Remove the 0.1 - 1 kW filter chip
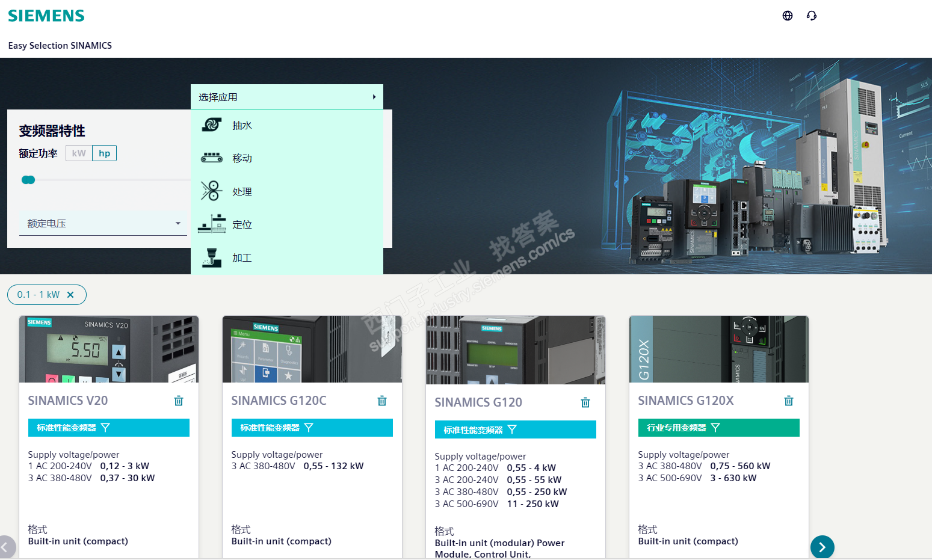 click(70, 295)
